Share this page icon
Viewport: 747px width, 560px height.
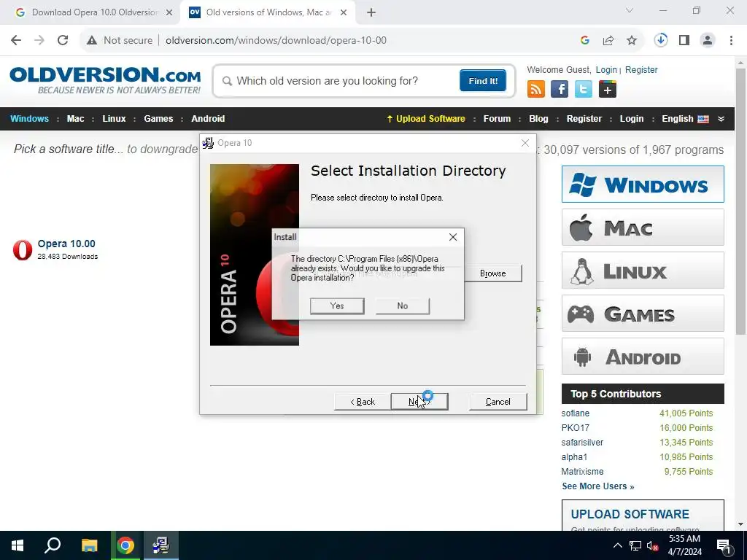[608, 41]
